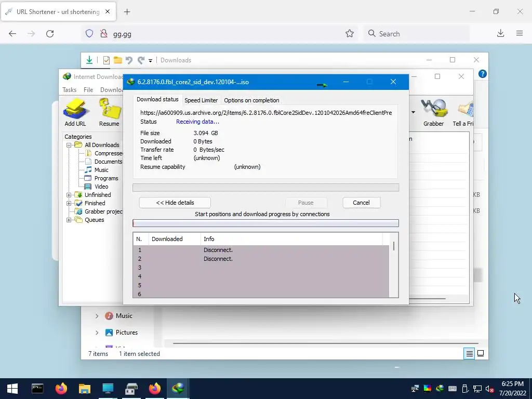Open the Options on completion tab
Image resolution: width=532 pixels, height=399 pixels.
point(251,100)
